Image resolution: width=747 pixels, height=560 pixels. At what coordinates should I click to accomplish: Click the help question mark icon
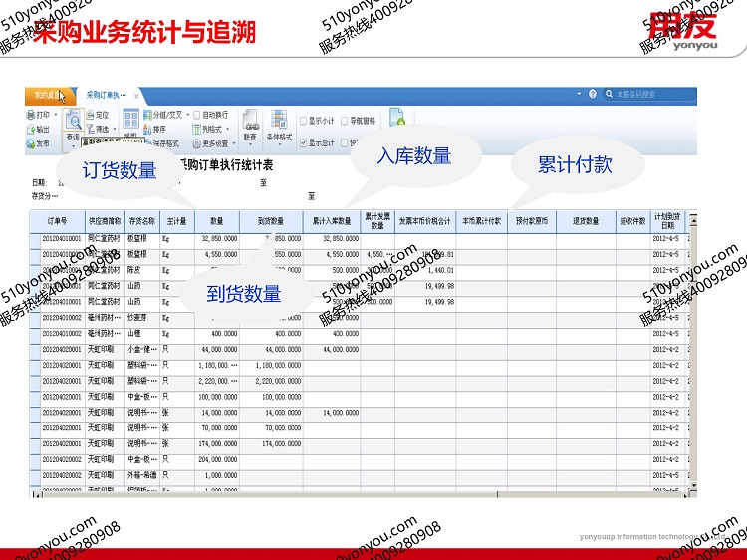(x=593, y=94)
